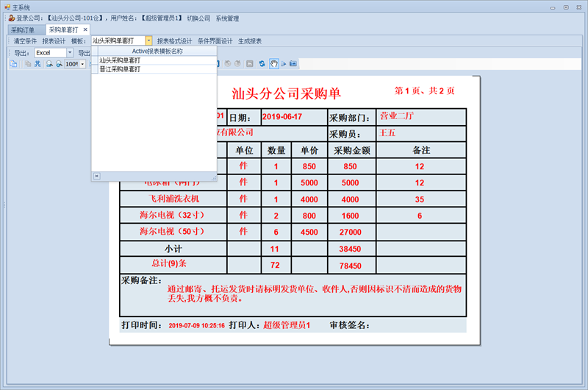Click the zoom in magnifier icon
The height and width of the screenshot is (390, 588).
[49, 64]
